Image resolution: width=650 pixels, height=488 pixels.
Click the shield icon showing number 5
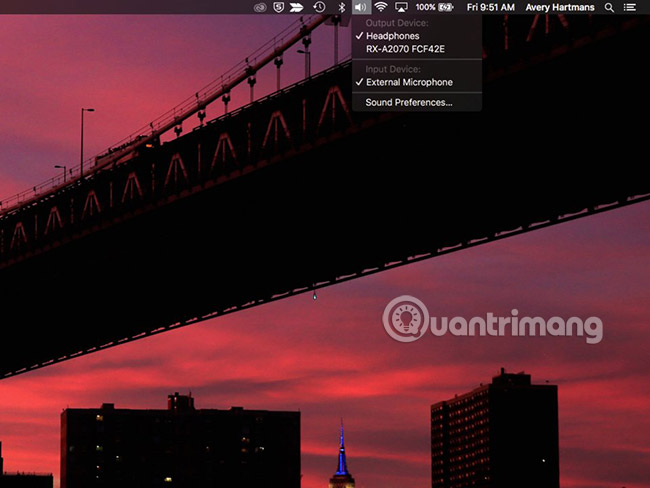click(x=278, y=7)
